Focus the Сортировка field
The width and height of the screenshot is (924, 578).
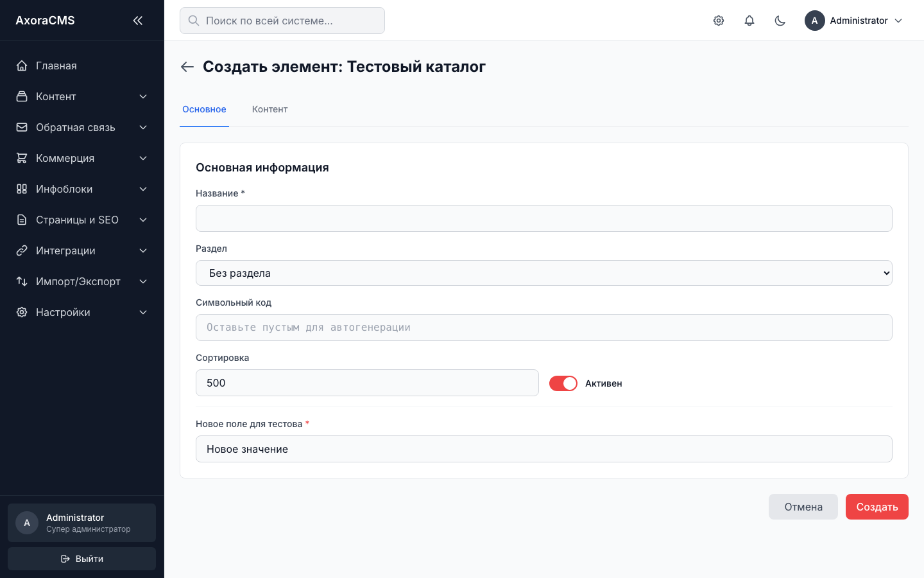(x=367, y=383)
